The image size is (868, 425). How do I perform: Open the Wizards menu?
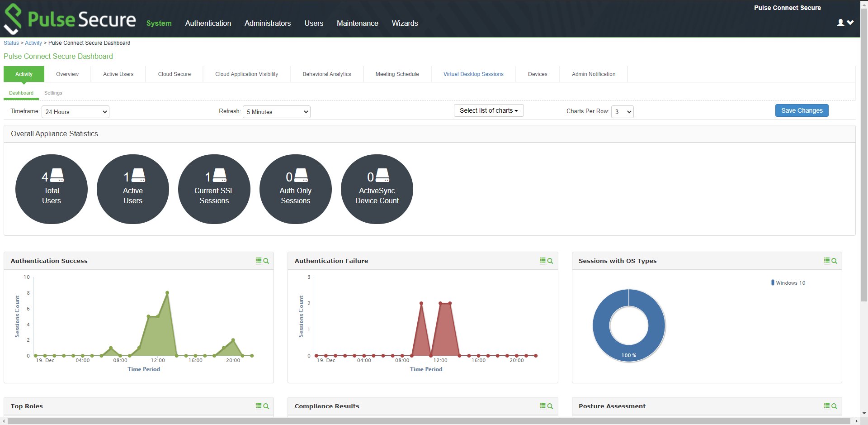[405, 23]
